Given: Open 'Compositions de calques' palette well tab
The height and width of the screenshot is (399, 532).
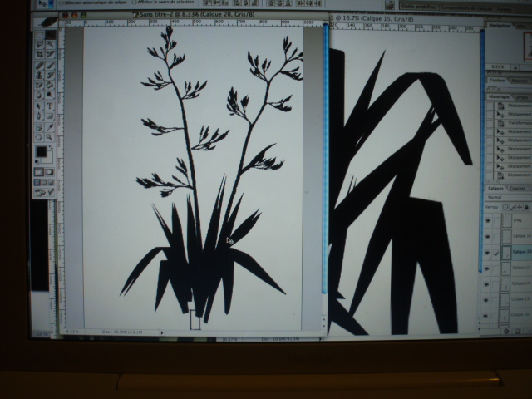Looking at the screenshot, I should click(466, 7).
